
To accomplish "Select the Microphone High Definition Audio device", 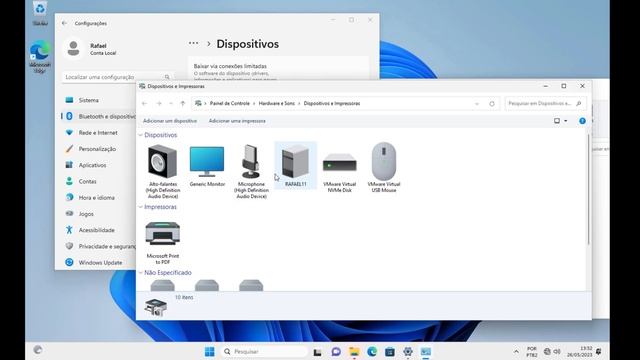I will (x=251, y=171).
